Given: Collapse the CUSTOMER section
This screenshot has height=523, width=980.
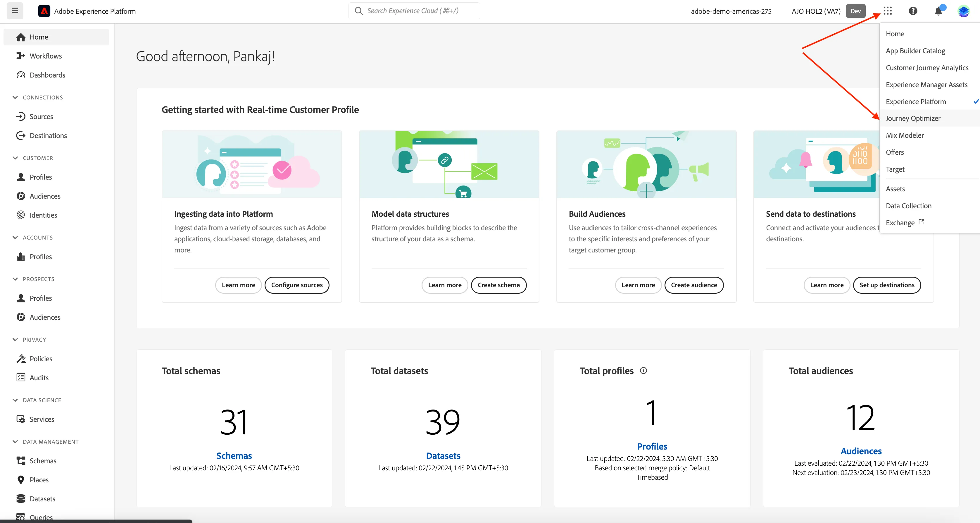Looking at the screenshot, I should (15, 158).
